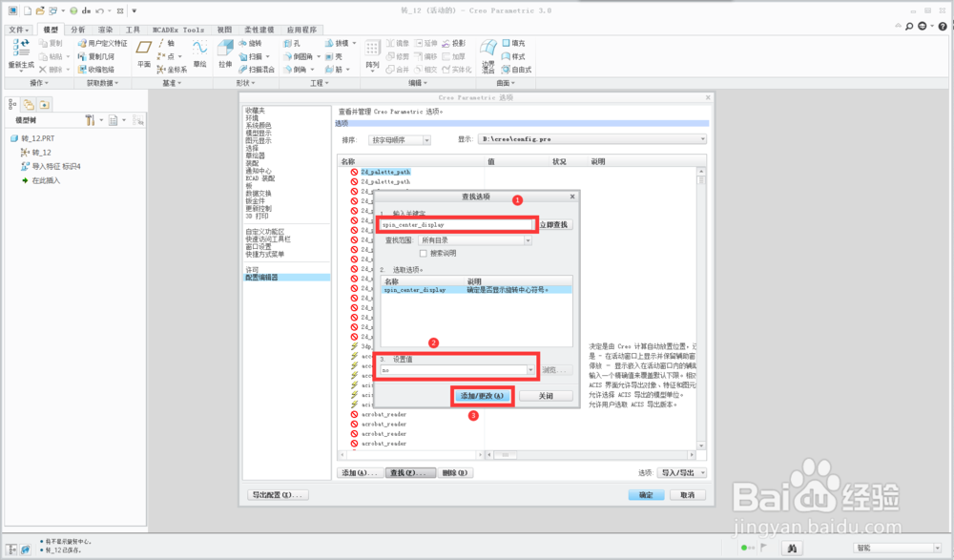Select the Hole (孔) tool
This screenshot has width=954, height=560.
pyautogui.click(x=292, y=43)
